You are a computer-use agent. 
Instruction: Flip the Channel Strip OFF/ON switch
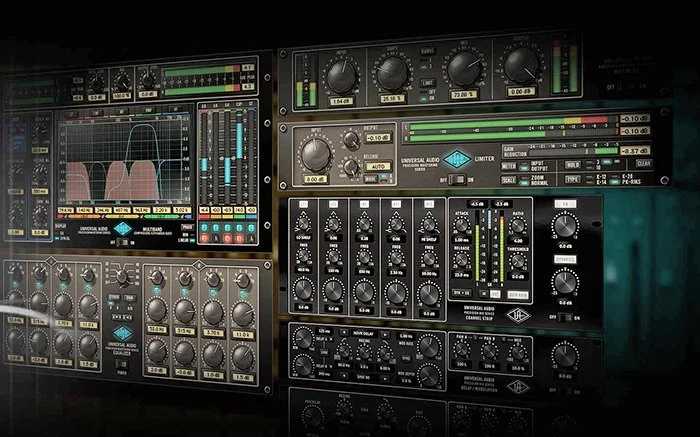coord(565,317)
